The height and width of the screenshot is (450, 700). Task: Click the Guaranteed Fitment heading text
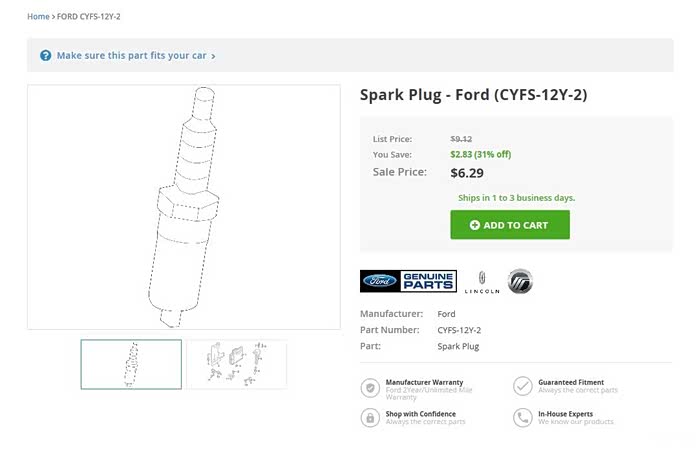click(571, 382)
